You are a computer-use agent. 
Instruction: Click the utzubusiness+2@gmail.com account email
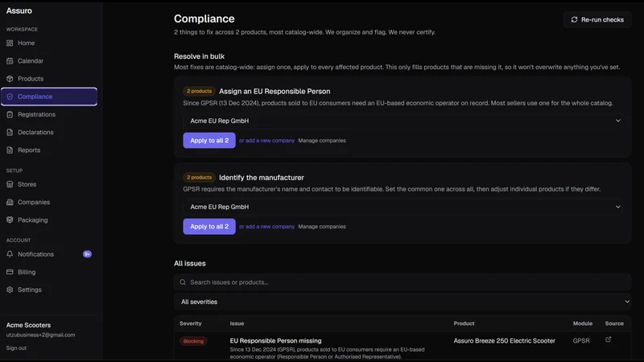[41, 335]
